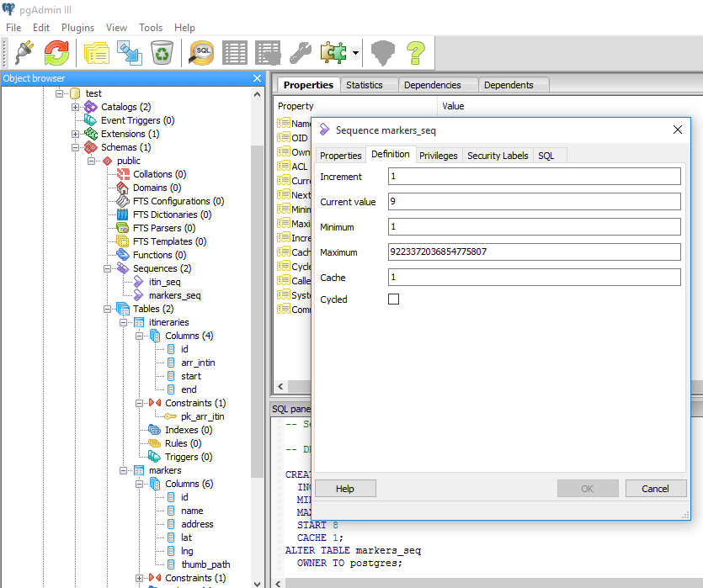703x588 pixels.
Task: Click the recycle bin Drop object icon
Action: [162, 52]
